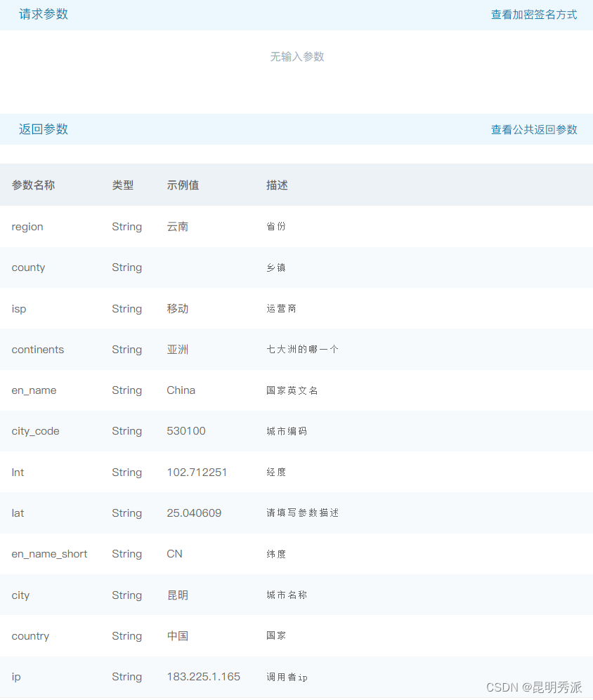Select the example value 亚洲
The height and width of the screenshot is (700, 593).
coord(178,350)
